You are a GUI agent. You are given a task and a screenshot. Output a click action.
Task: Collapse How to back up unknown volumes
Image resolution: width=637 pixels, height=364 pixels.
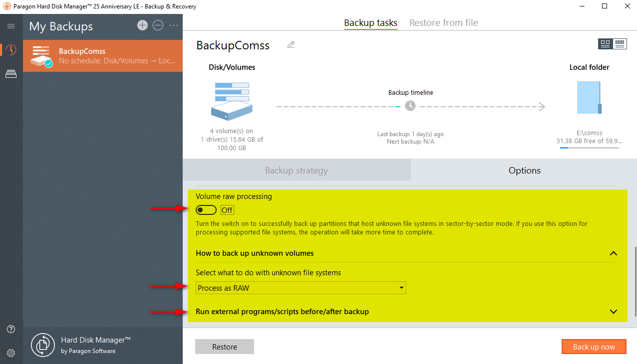[614, 253]
